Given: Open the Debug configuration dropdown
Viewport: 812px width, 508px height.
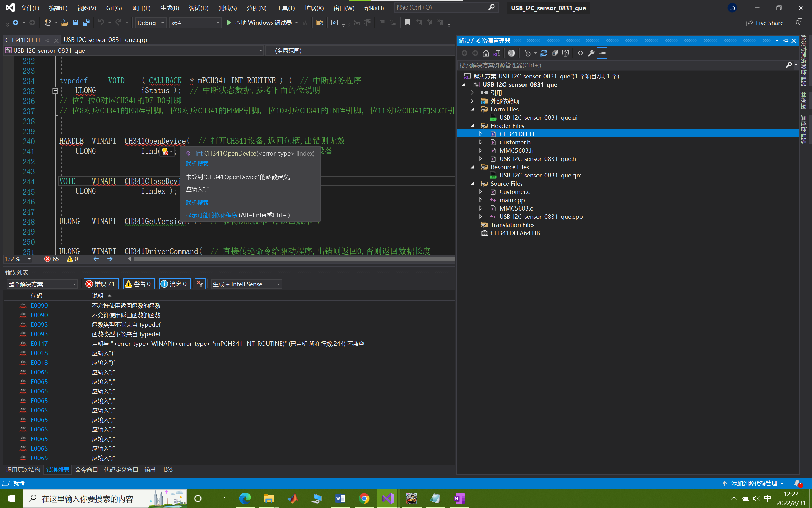Looking at the screenshot, I should coord(151,23).
